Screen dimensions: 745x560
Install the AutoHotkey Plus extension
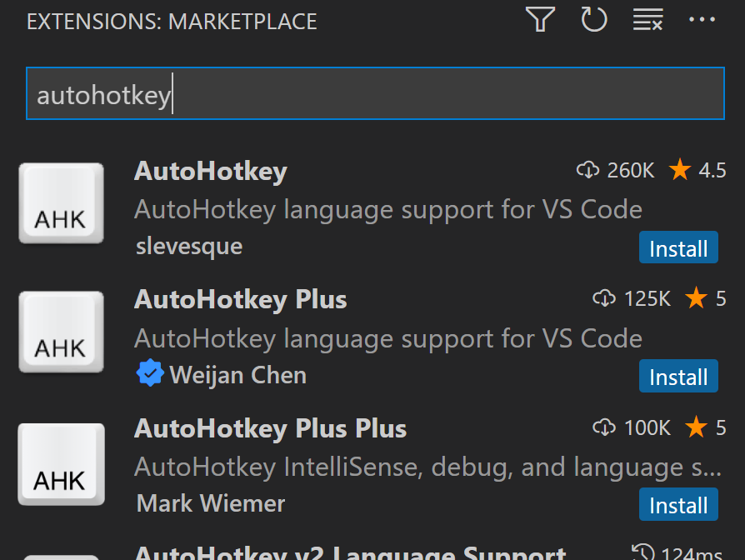point(678,377)
